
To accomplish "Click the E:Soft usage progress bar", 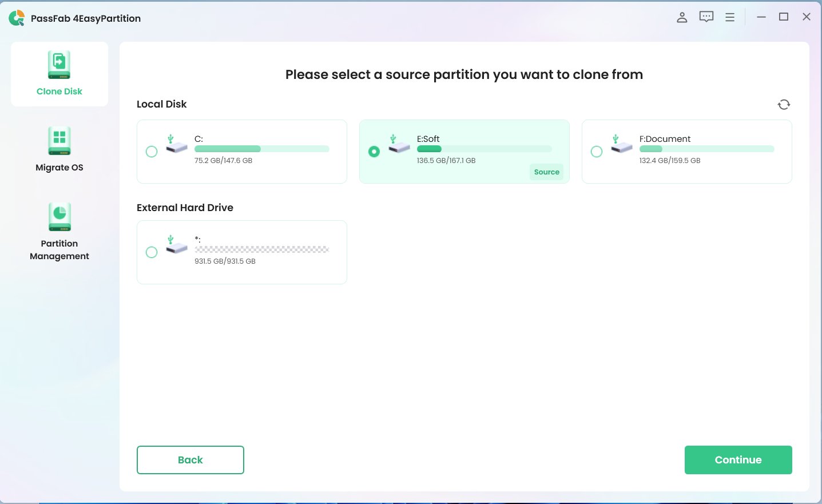I will [484, 149].
